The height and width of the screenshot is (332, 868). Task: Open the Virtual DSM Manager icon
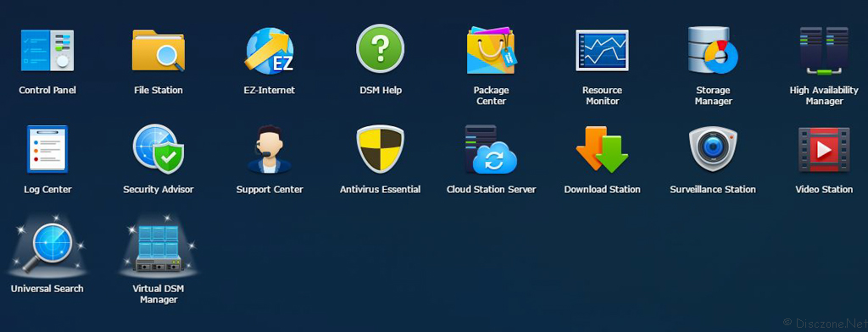point(159,246)
